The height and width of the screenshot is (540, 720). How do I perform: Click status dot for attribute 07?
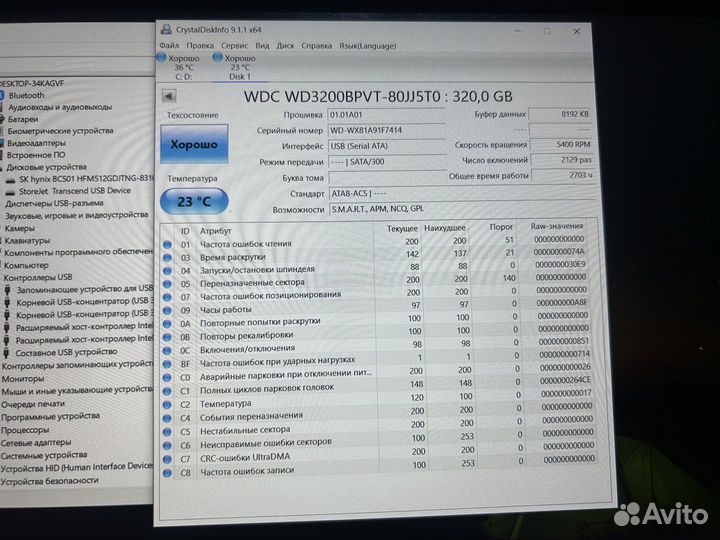[x=167, y=298]
